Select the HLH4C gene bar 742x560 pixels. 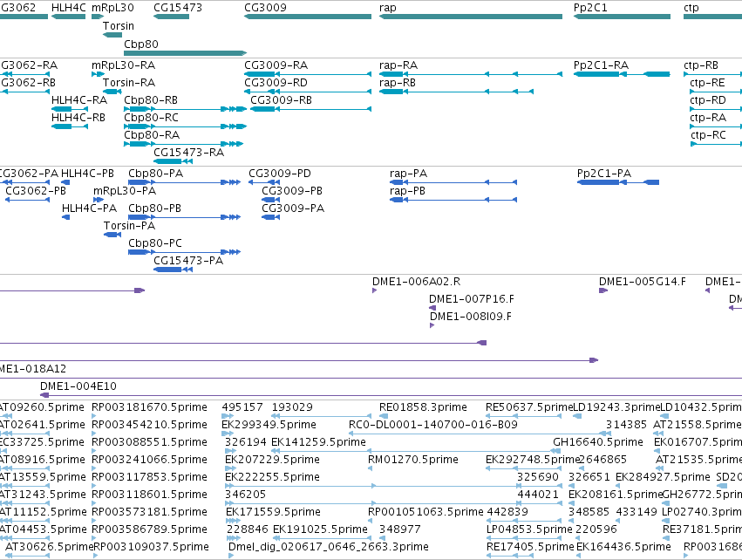point(69,17)
